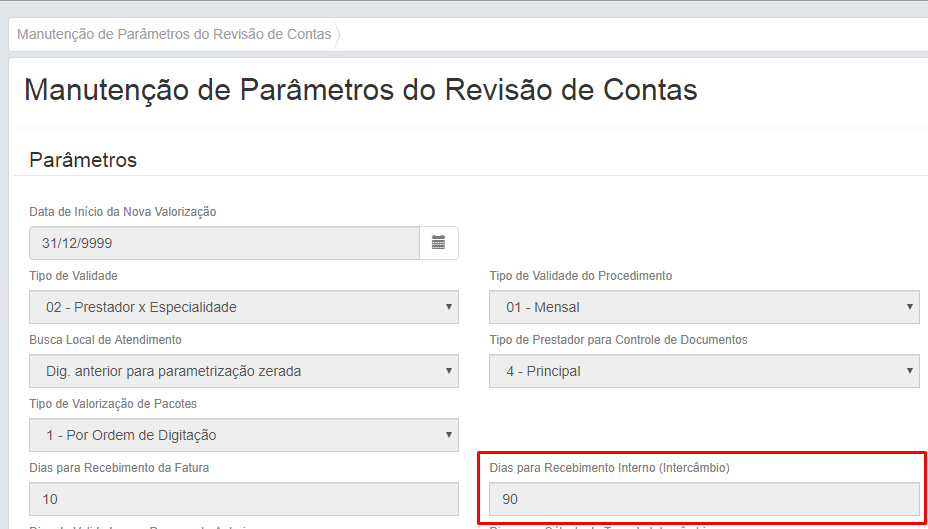
Task: Click Tipo de Prestador para Controle de Documentos label
Action: [618, 340]
